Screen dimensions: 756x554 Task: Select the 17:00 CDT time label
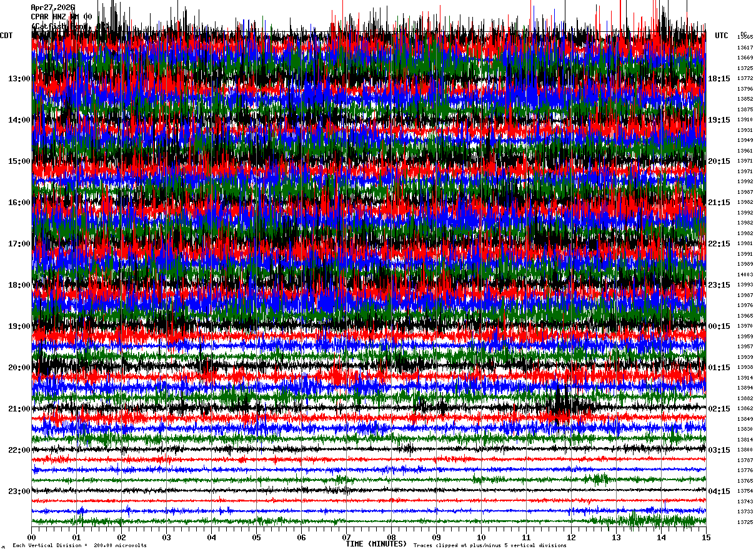click(x=19, y=244)
